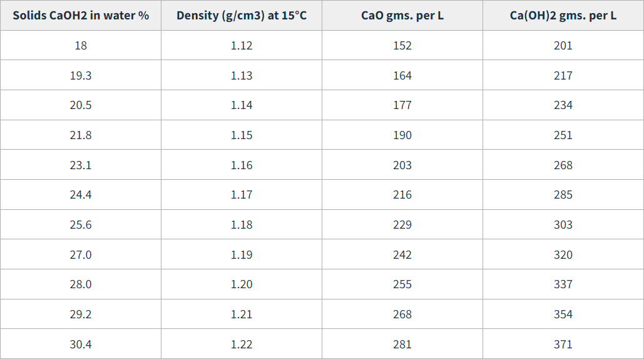Click the cell showing 18 percent solids

pyautogui.click(x=81, y=46)
